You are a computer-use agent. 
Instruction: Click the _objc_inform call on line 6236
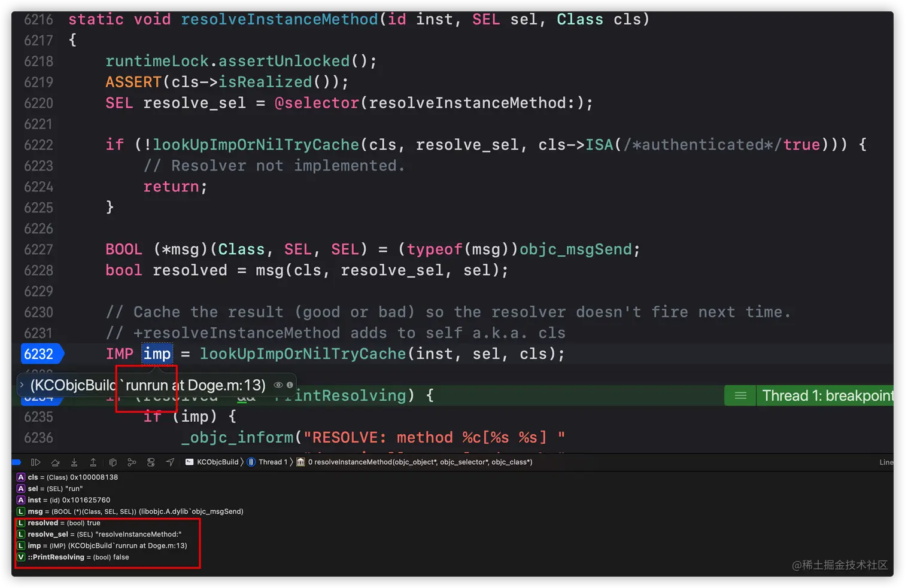[237, 438]
